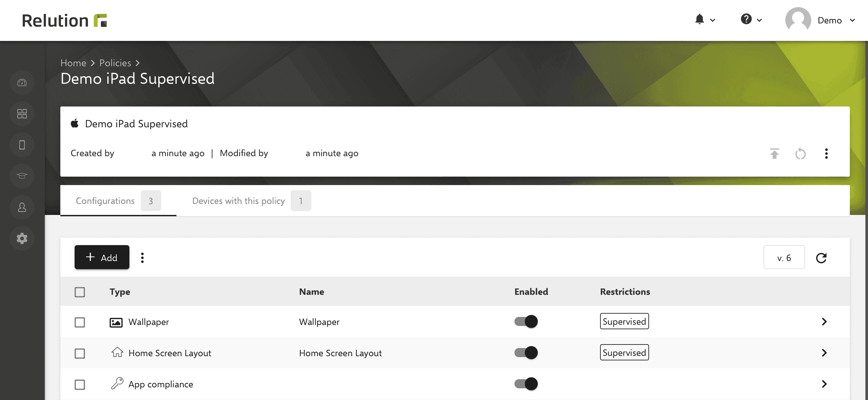Viewport: 868px width, 400px height.
Task: Click the Add configuration button
Action: click(x=101, y=257)
